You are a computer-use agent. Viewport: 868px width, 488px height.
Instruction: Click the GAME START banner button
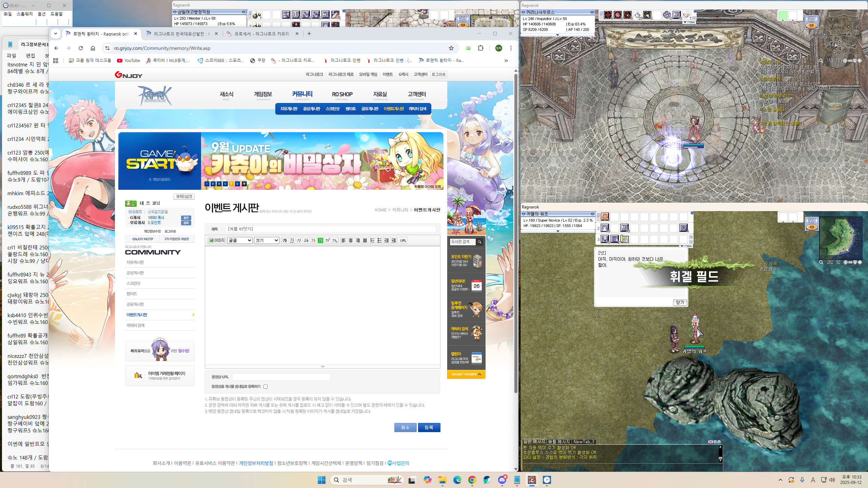tap(159, 161)
